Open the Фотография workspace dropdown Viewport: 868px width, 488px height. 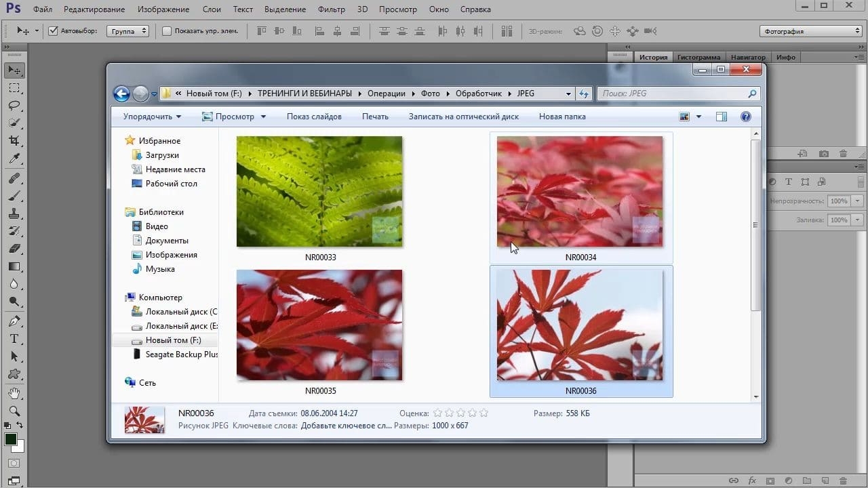[810, 31]
